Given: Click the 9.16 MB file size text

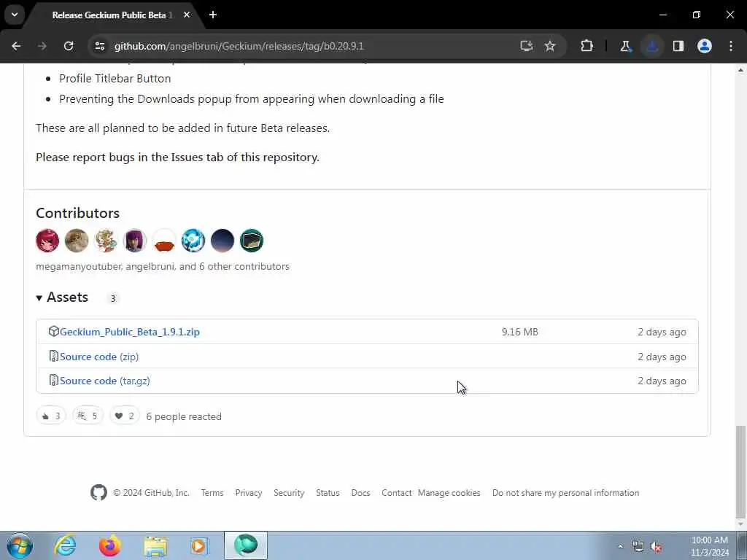Looking at the screenshot, I should click(519, 332).
